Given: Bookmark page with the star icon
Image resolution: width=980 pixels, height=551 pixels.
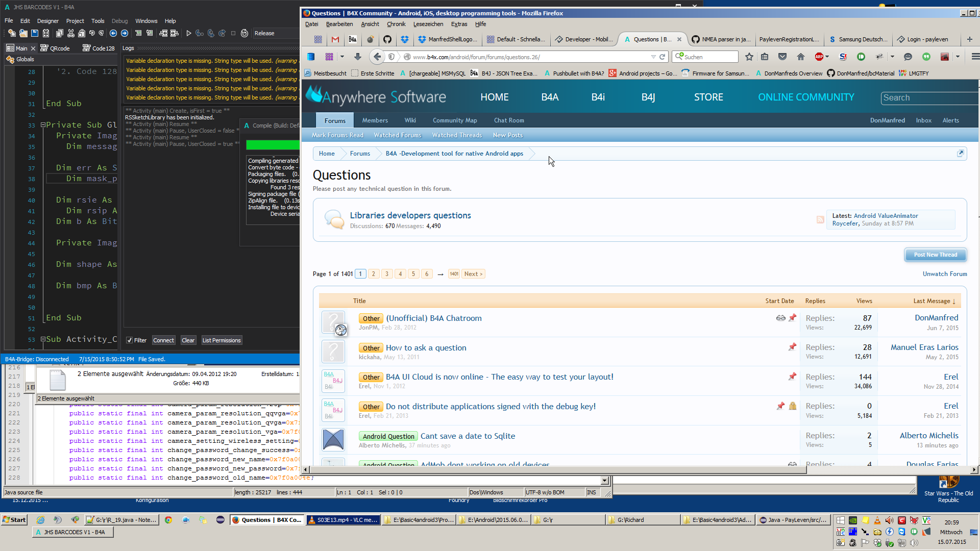Looking at the screenshot, I should [749, 57].
